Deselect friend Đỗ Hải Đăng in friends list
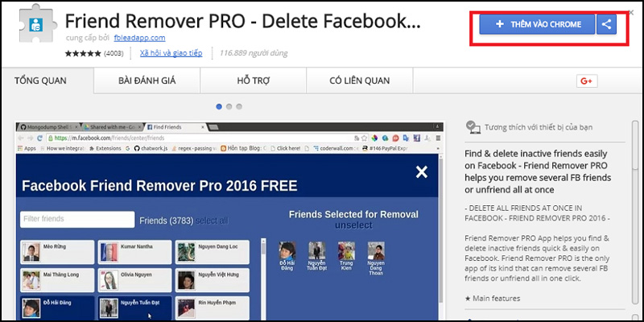Image resolution: width=644 pixels, height=322 pixels. tap(57, 308)
